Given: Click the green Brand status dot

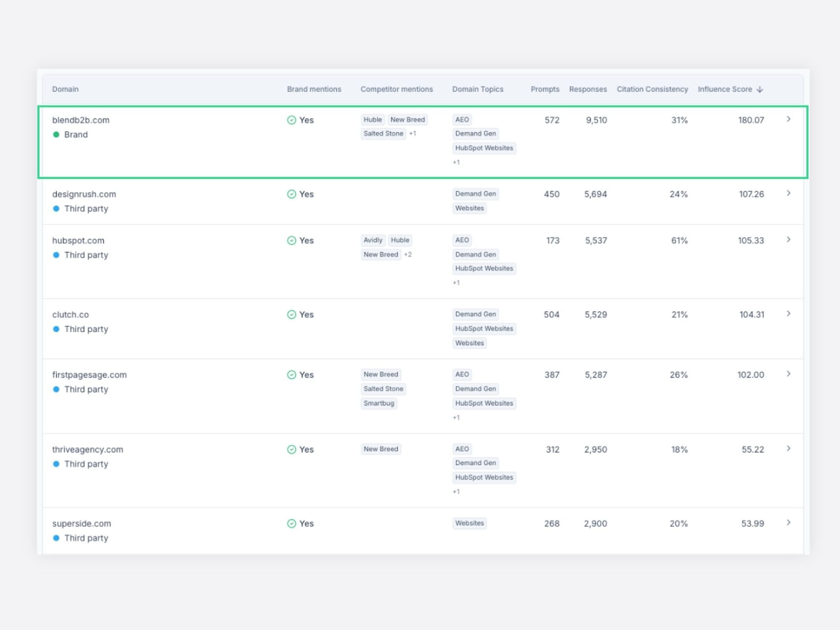Looking at the screenshot, I should 56,134.
